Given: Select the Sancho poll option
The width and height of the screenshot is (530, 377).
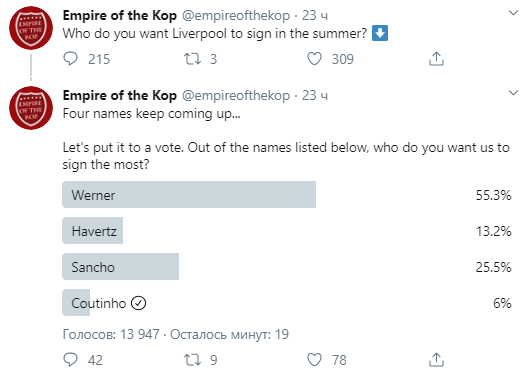Looking at the screenshot, I should point(287,267).
